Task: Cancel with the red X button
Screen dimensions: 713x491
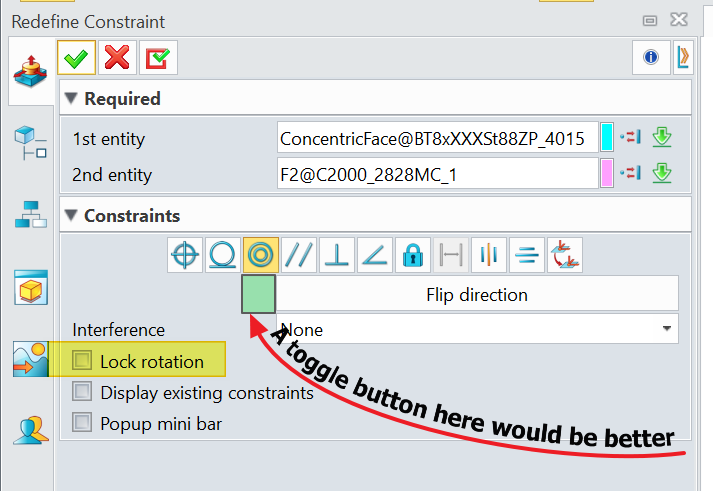Action: click(117, 58)
